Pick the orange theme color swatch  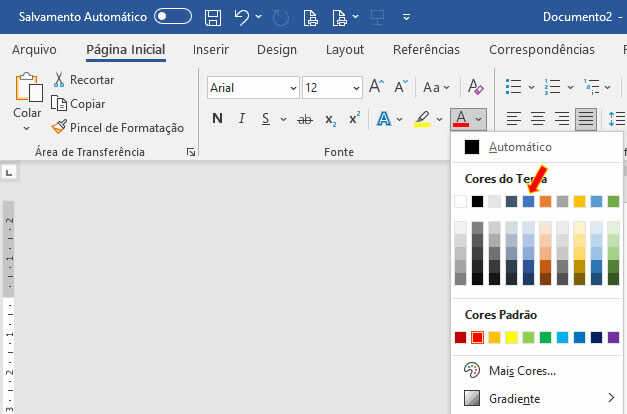click(x=545, y=201)
